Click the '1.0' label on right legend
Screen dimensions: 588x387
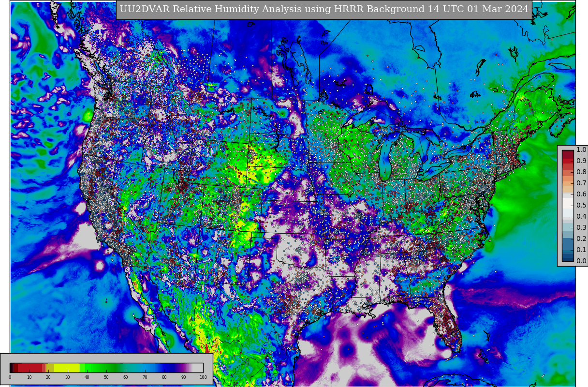(x=581, y=149)
